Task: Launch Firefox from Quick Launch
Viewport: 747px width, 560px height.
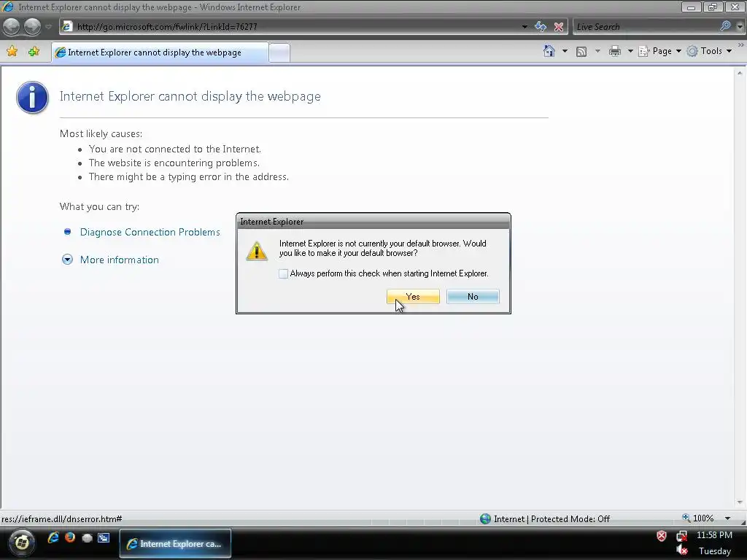Action: click(x=70, y=537)
